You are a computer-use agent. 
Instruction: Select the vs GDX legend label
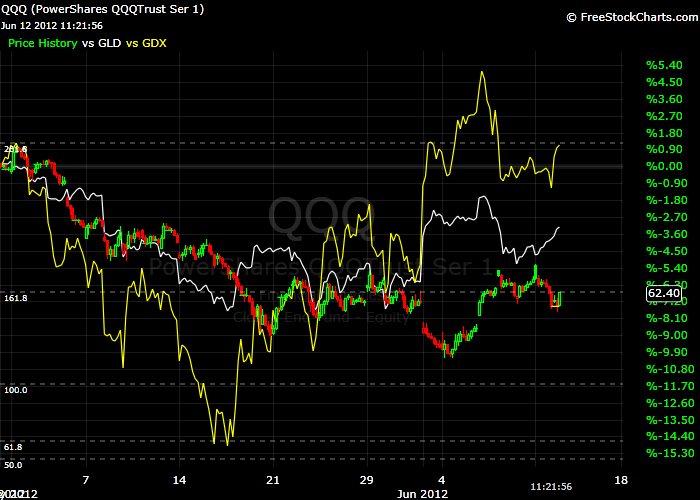click(x=146, y=43)
